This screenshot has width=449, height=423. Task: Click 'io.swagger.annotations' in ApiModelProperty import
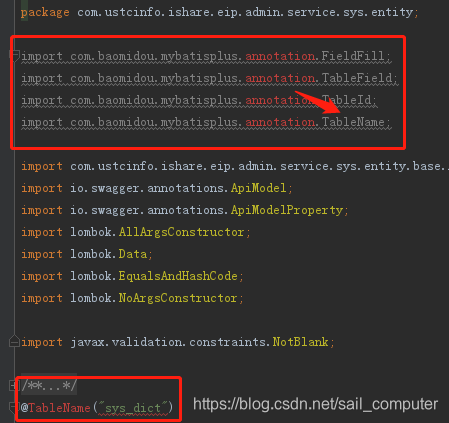[147, 210]
